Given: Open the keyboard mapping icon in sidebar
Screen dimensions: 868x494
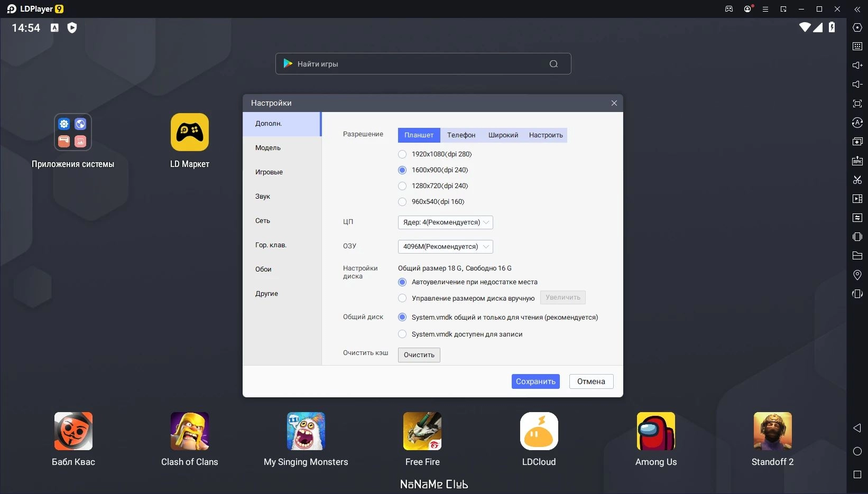Looking at the screenshot, I should pyautogui.click(x=857, y=46).
